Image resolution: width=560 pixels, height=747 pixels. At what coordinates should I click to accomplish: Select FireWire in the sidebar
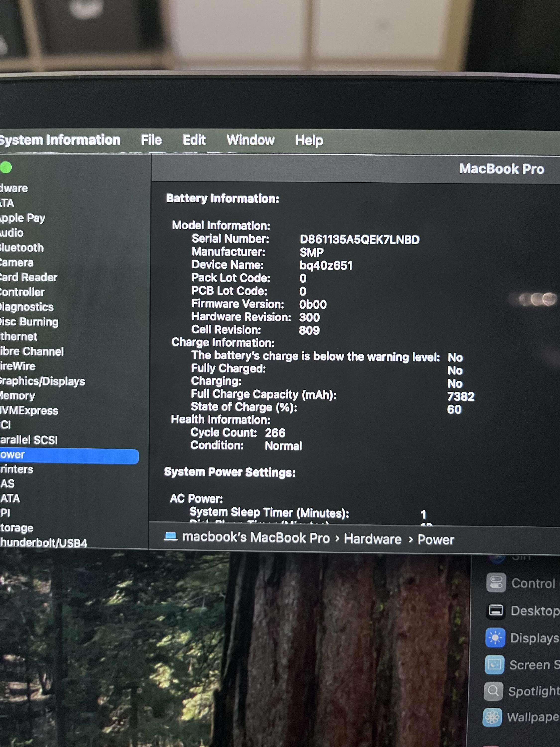click(18, 366)
